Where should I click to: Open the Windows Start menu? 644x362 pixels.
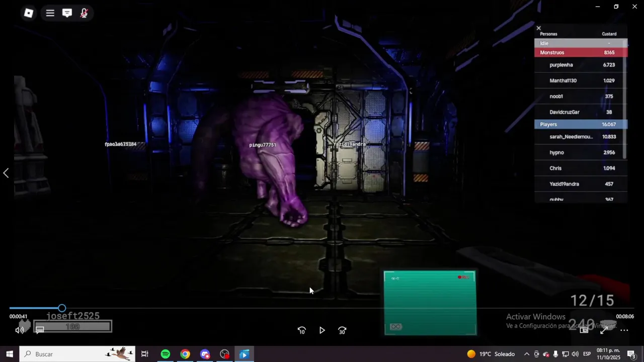pos(10,354)
